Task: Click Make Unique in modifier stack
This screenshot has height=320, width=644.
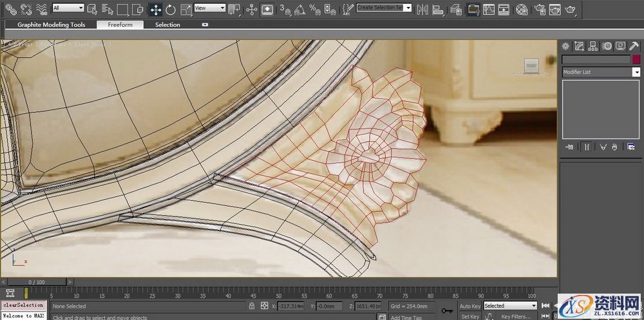Action: 603,147
